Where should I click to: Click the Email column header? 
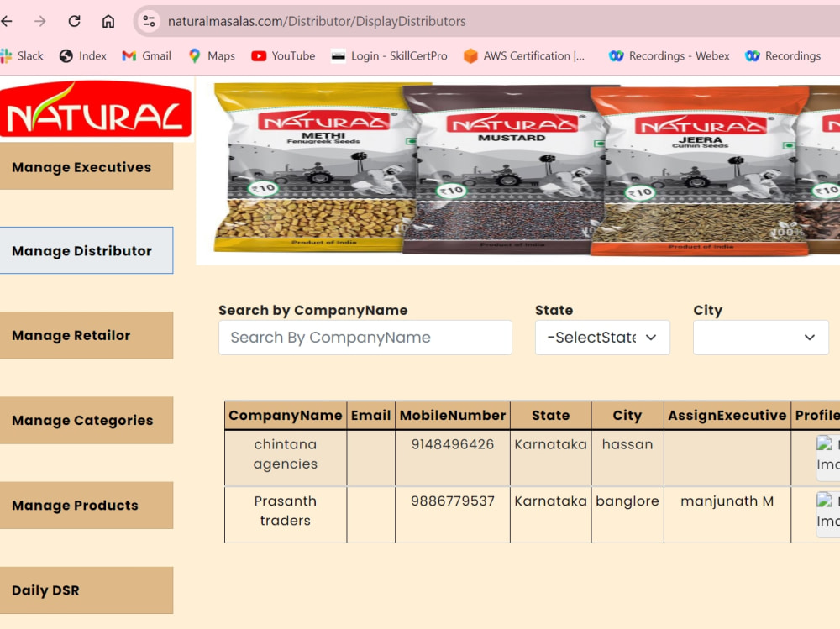[x=370, y=415]
